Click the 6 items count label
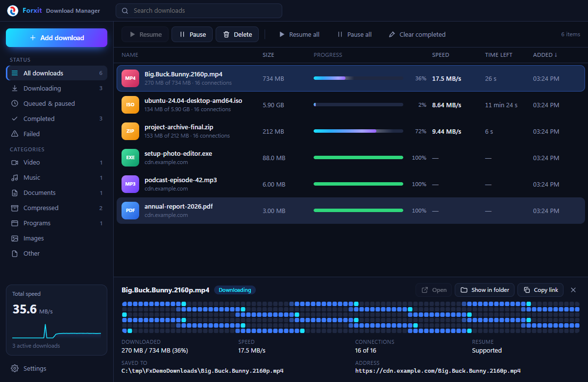588x382 pixels. pos(570,34)
